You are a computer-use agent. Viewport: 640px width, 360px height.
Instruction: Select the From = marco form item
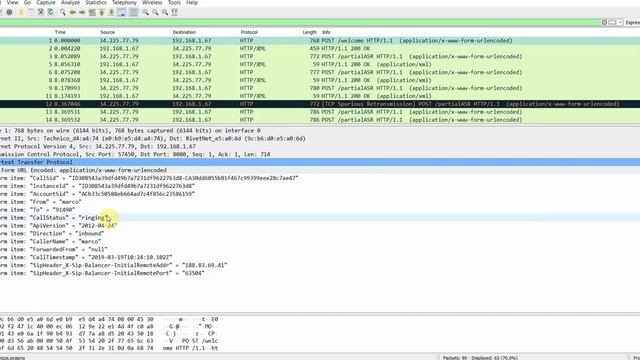click(320, 202)
